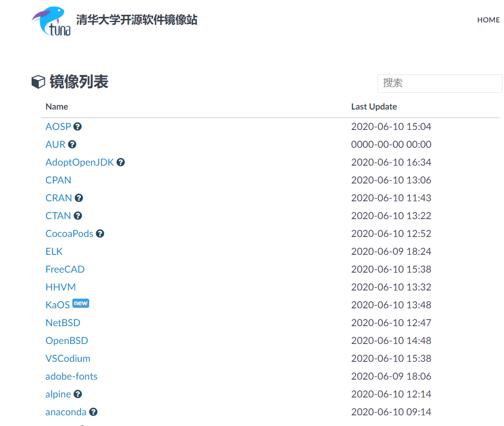Open the alpine mirror link
This screenshot has height=426, width=504.
[x=58, y=394]
